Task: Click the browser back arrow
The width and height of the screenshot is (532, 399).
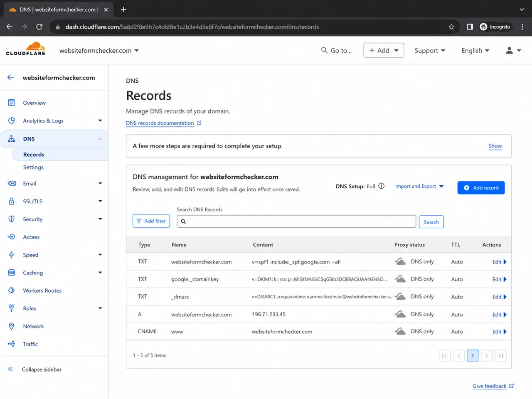Action: click(10, 27)
